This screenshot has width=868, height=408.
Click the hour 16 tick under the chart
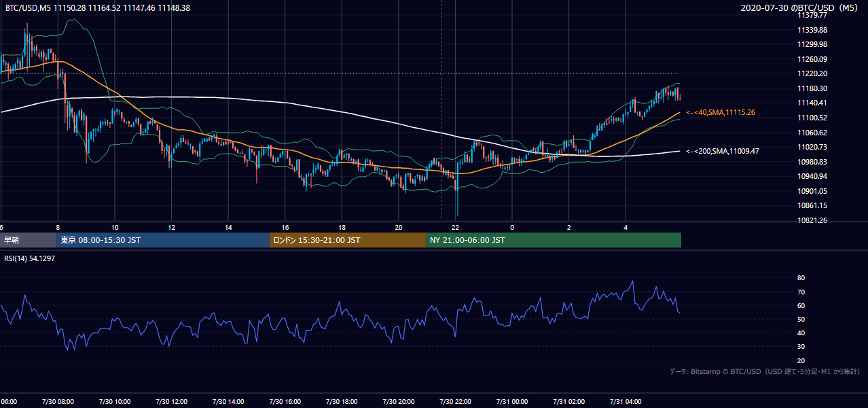click(x=285, y=227)
